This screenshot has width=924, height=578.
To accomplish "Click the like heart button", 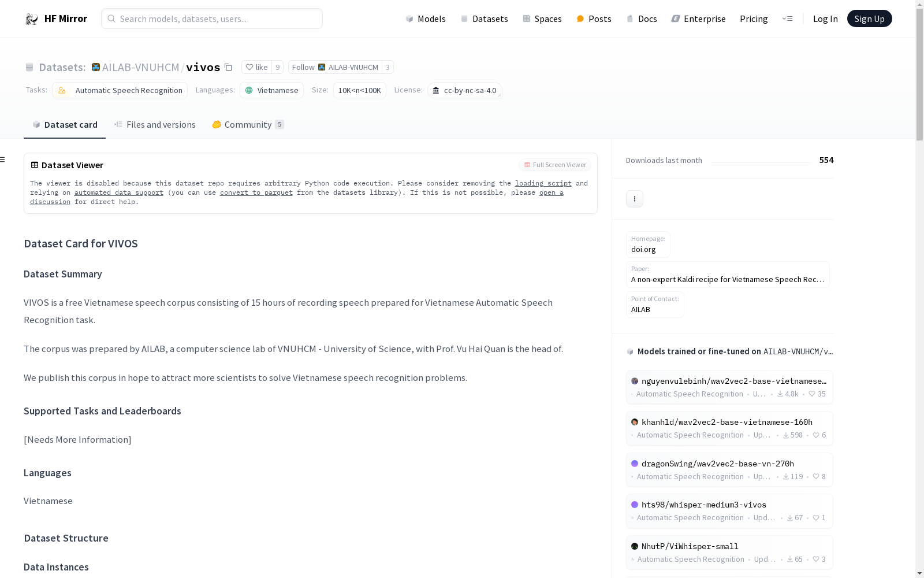I will click(256, 67).
